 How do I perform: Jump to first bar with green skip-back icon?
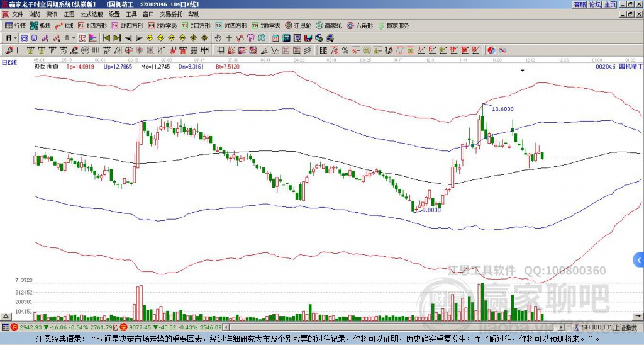[106, 38]
